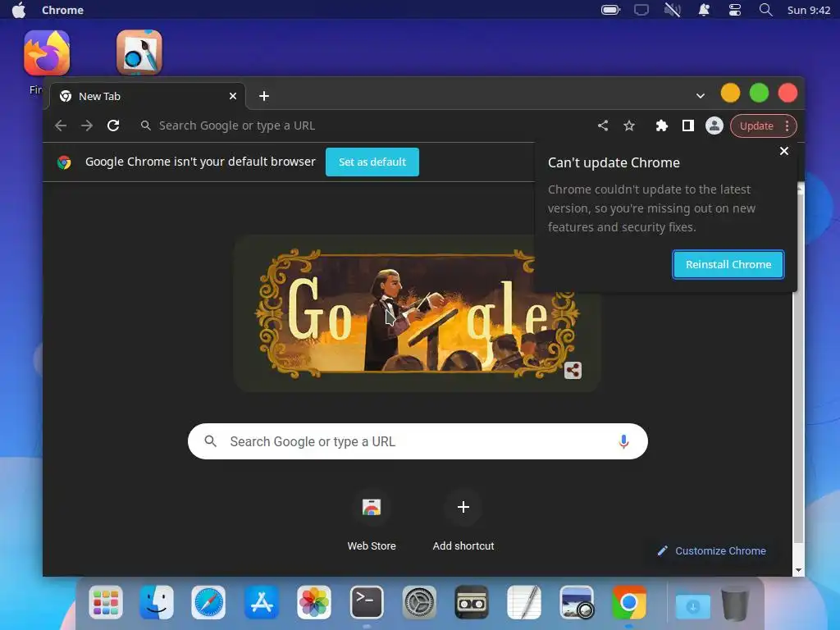Go forward using the forward arrow
Viewport: 840px width, 630px height.
(x=87, y=126)
